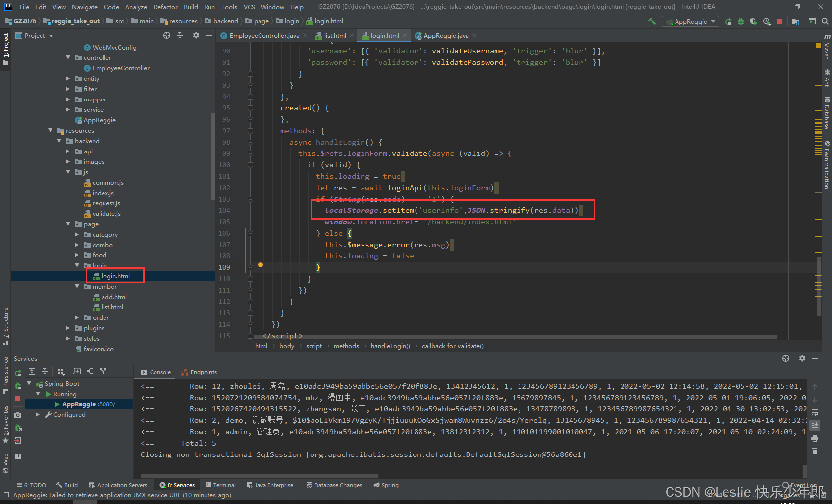This screenshot has width=832, height=504.
Task: Collapse all in the Project panel
Action: [x=180, y=35]
